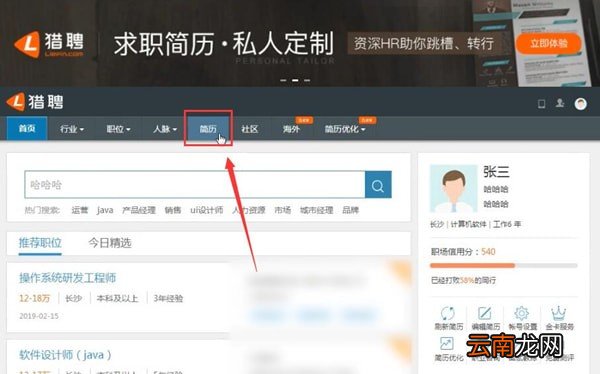
Task: Switch to the 推荐职位 tab
Action: click(40, 243)
